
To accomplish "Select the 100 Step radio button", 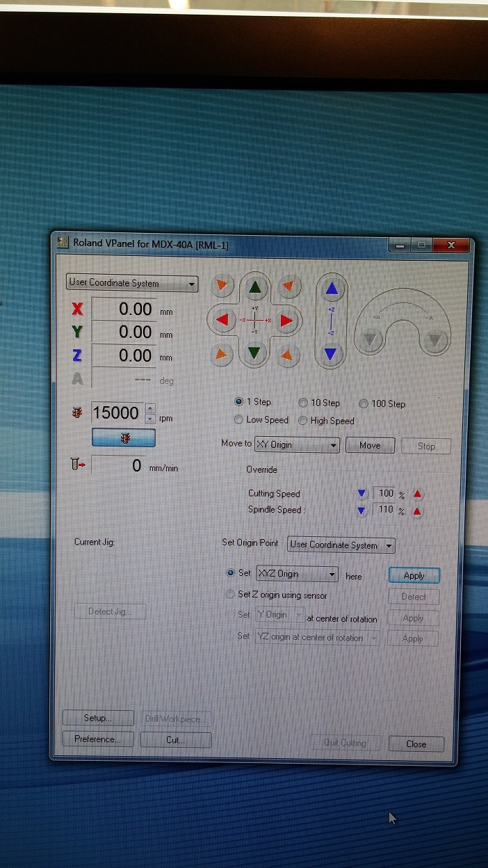I will 364,403.
